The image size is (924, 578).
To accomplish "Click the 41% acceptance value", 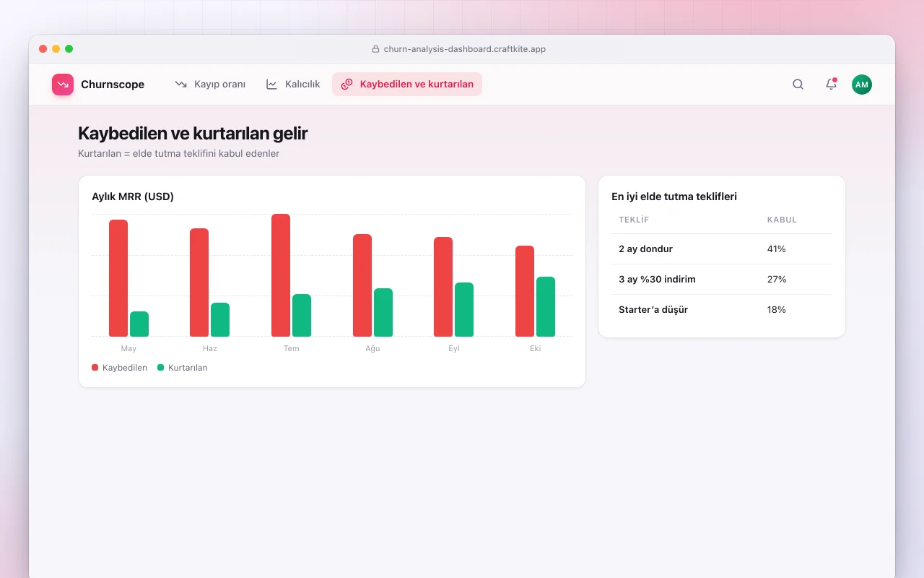I will (777, 249).
